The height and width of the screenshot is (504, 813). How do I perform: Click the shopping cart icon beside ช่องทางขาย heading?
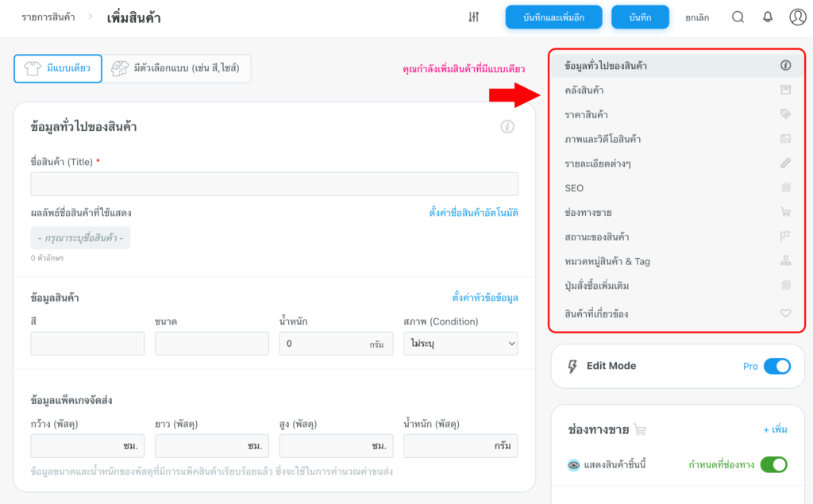641,429
